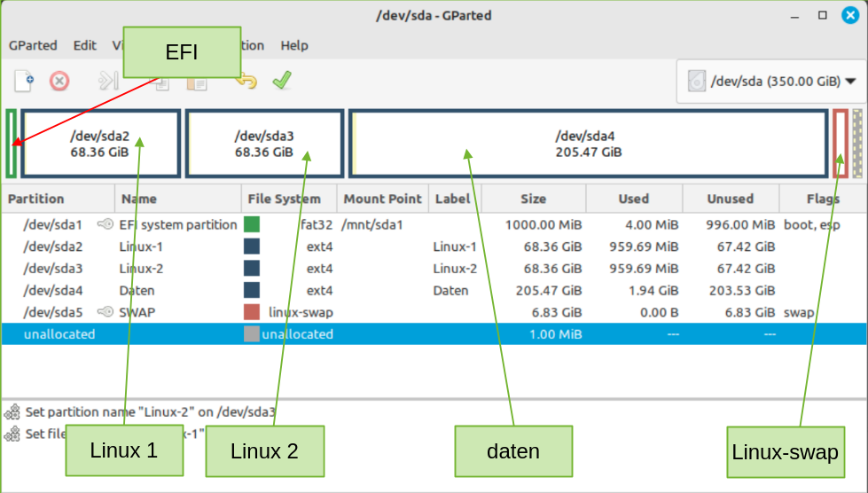Select the /dev/sda3 row in partition list

(x=434, y=269)
